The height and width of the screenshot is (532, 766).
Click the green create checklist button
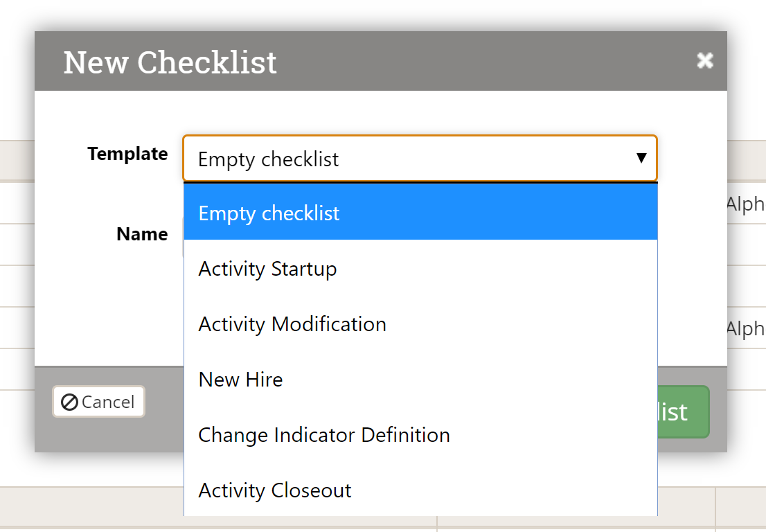pos(682,411)
